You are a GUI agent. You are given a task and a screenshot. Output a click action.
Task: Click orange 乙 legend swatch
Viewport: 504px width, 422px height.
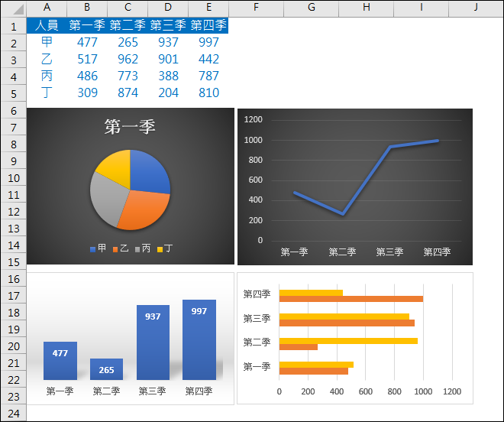[115, 249]
